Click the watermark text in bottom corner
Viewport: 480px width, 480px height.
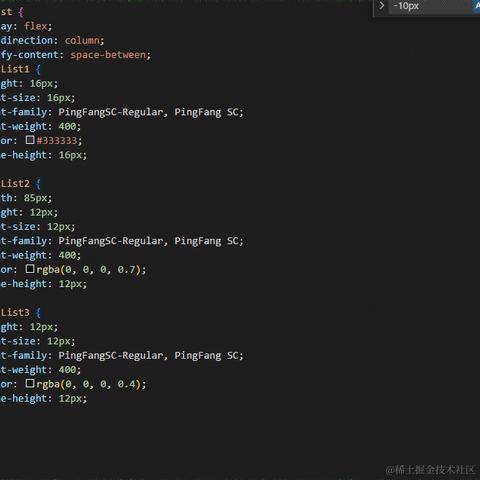click(x=430, y=470)
